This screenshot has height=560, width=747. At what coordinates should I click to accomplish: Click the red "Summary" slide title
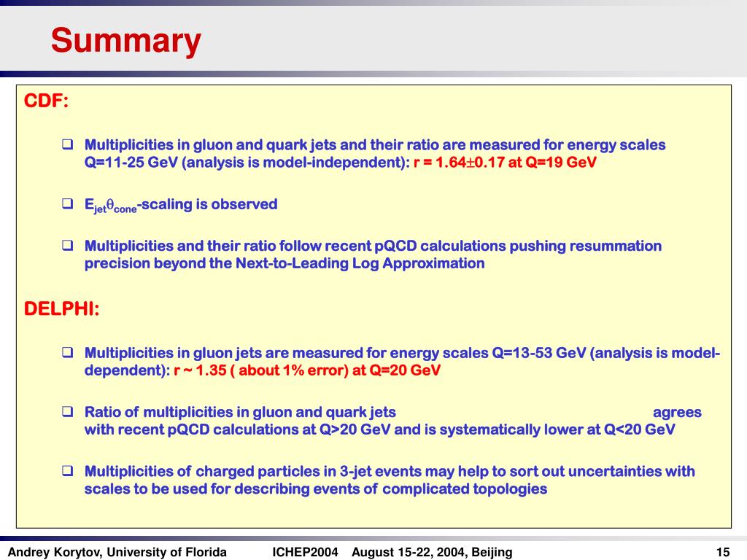pyautogui.click(x=125, y=41)
